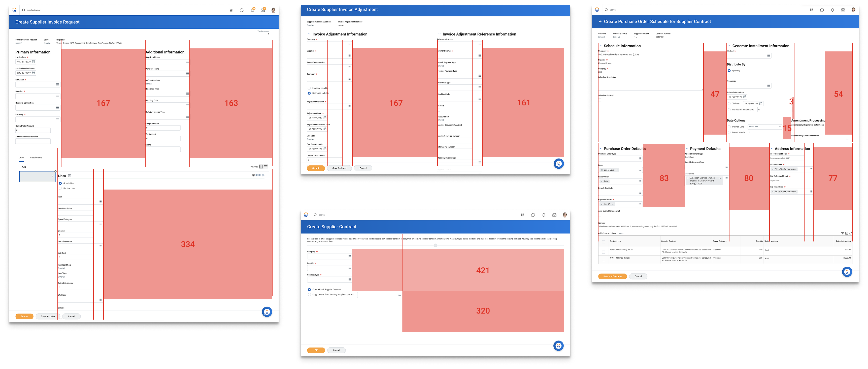Switch to the Attachments tab

pos(36,158)
